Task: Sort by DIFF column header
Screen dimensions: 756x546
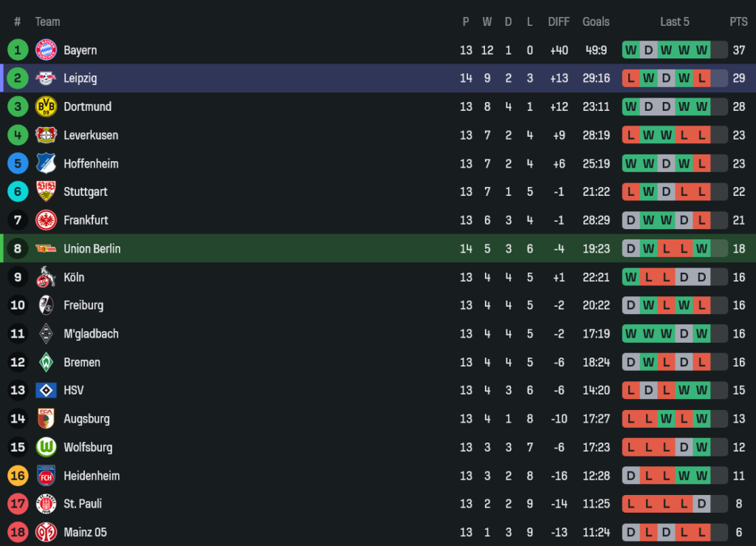Action: [559, 21]
